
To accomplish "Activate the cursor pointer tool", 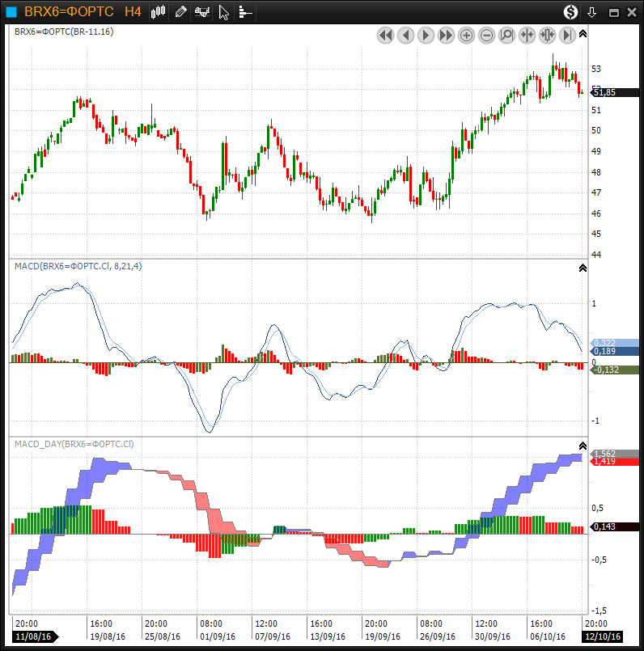I will (x=224, y=12).
